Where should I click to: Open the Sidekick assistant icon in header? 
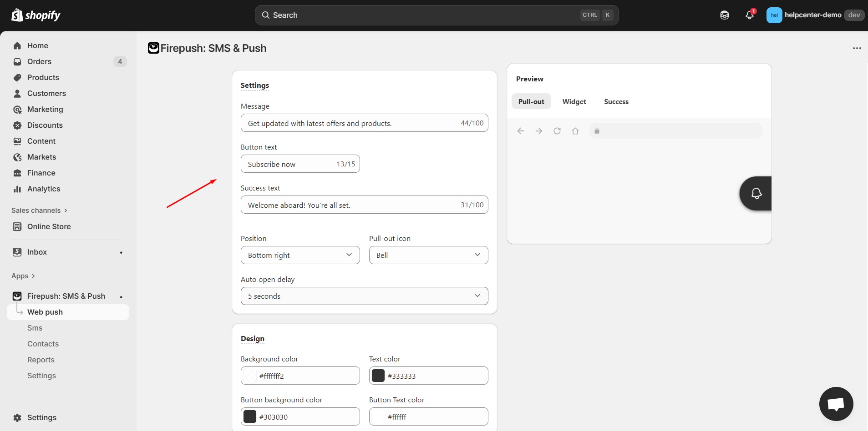[x=724, y=15]
